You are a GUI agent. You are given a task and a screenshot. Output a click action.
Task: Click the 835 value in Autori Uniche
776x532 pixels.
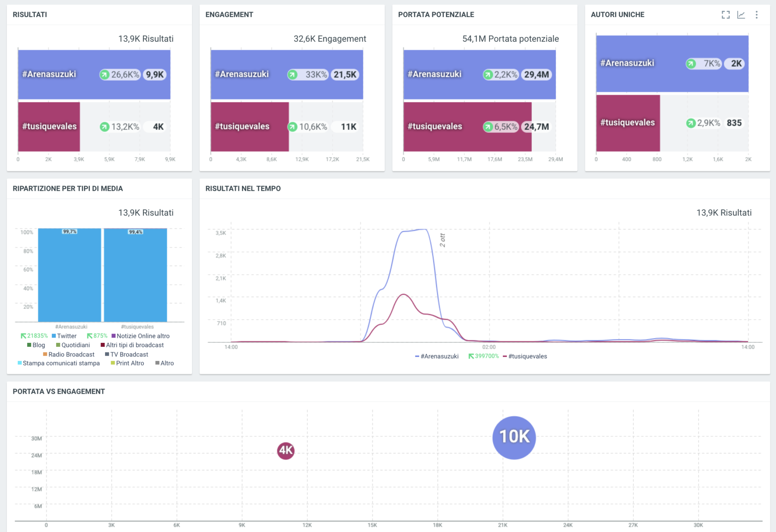734,123
